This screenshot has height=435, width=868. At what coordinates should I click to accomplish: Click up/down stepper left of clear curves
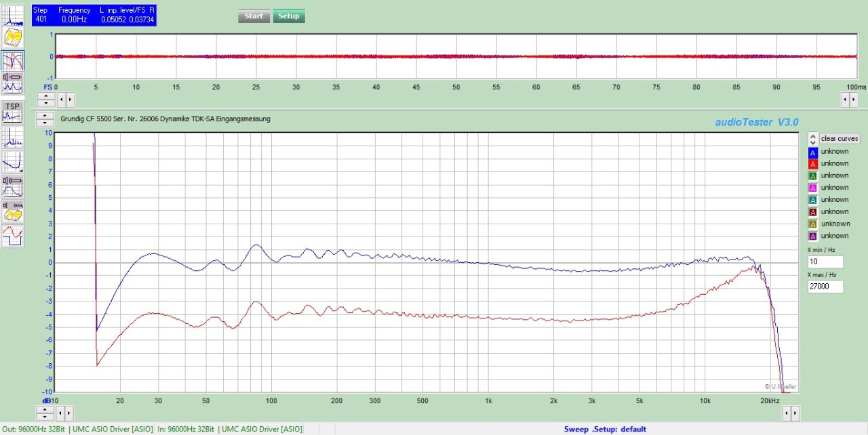coord(812,138)
